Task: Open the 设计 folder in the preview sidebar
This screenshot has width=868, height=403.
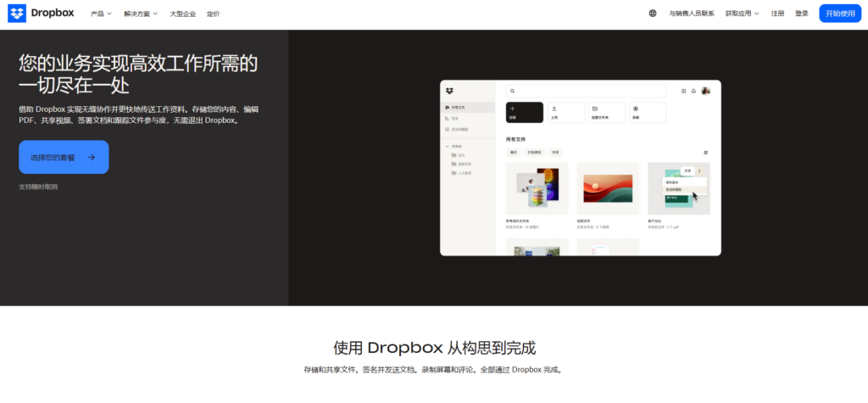Action: (459, 155)
